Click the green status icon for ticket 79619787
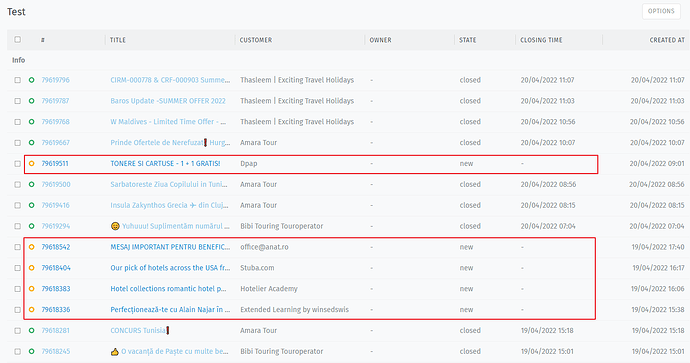 coord(32,101)
